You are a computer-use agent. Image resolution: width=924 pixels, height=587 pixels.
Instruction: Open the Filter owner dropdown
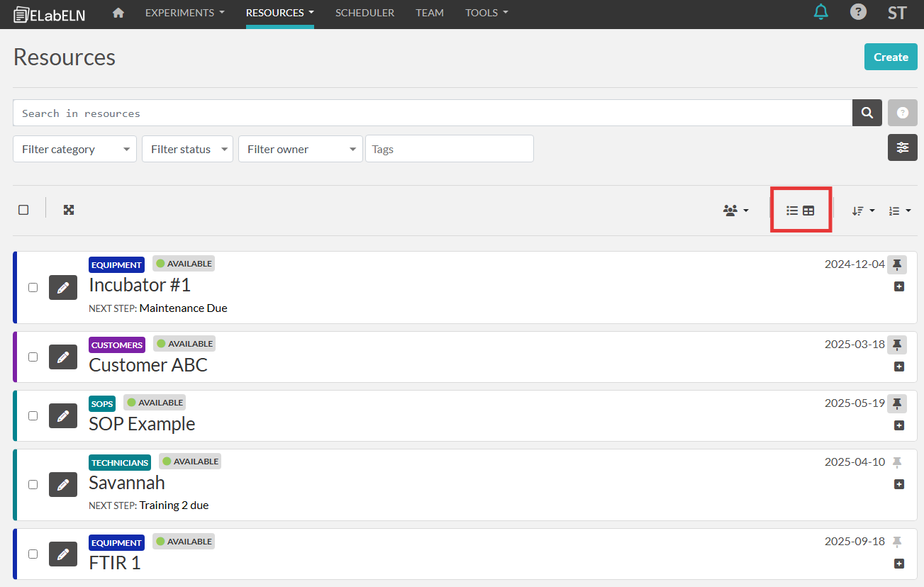(x=300, y=149)
